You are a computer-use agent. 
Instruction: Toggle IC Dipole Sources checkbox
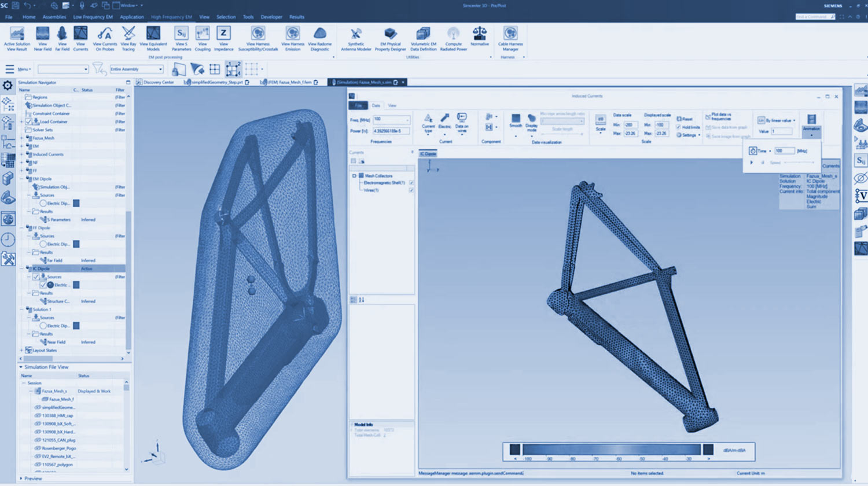[x=35, y=277]
